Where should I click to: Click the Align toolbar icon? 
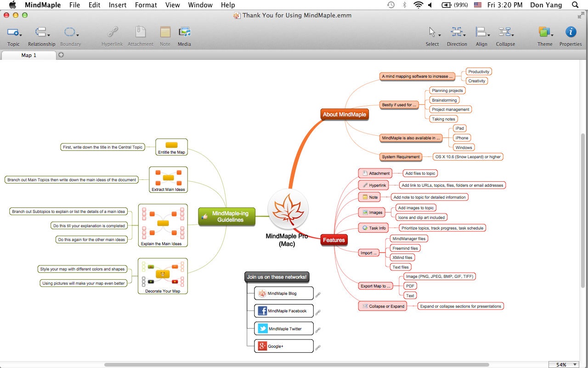pyautogui.click(x=481, y=32)
